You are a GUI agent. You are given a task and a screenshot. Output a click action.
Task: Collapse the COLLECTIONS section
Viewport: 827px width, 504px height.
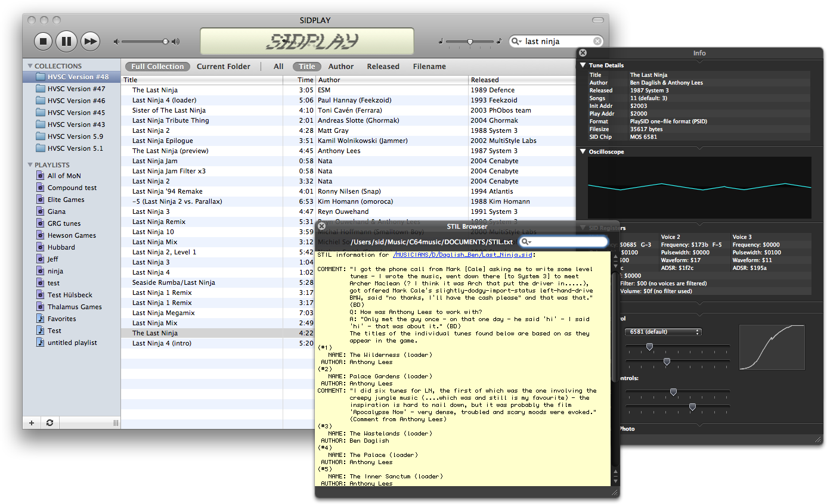pos(30,66)
